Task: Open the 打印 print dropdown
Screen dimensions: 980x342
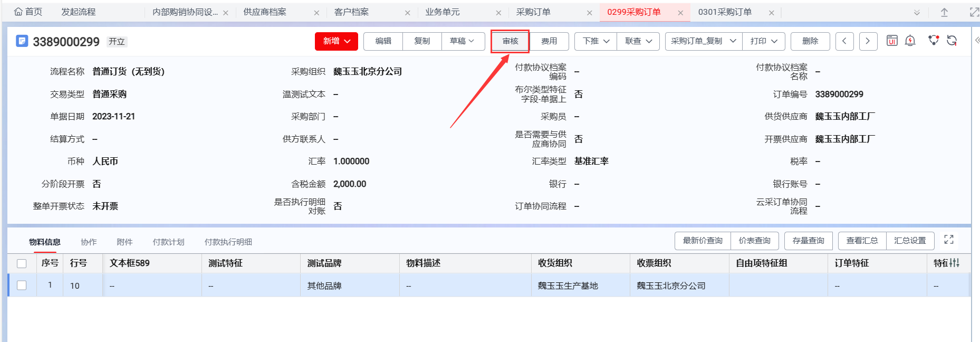Action: point(764,41)
